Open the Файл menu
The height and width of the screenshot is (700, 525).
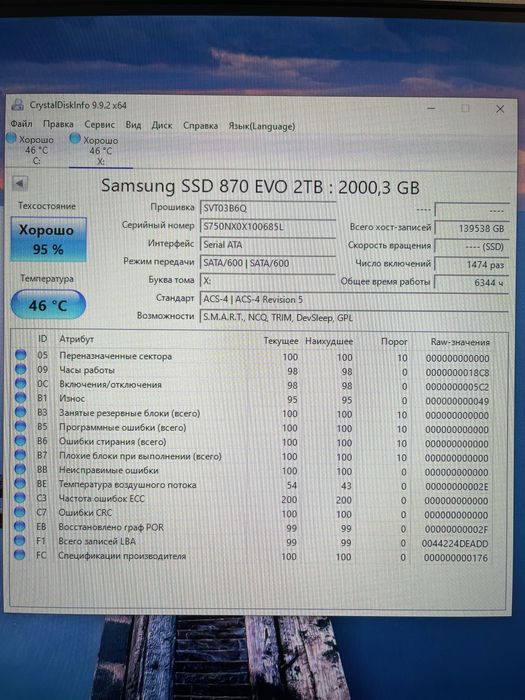coord(21,124)
